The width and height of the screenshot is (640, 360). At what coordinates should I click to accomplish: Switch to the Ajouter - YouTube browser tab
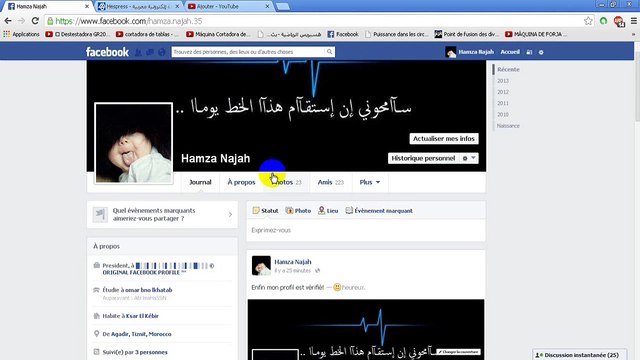[x=229, y=7]
